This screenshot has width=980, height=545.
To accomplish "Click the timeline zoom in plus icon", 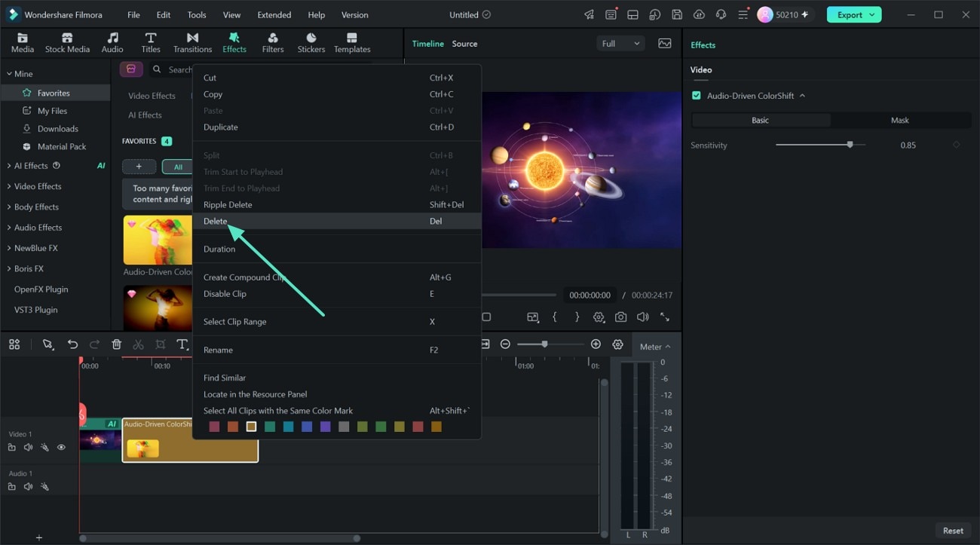I will click(x=596, y=344).
